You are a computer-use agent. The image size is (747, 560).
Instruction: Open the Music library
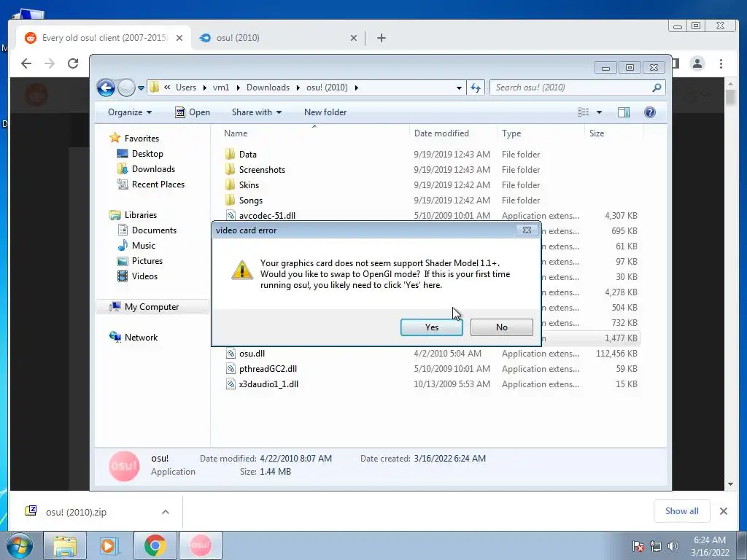click(144, 246)
